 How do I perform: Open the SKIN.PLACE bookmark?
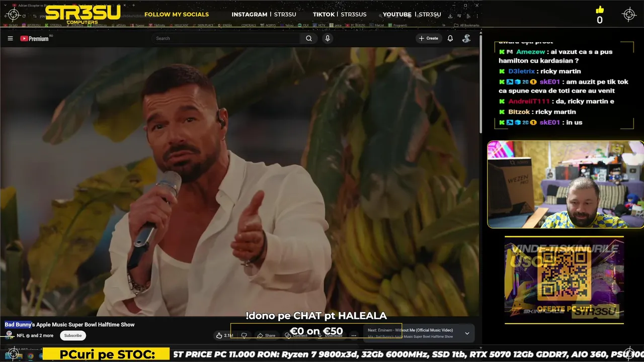(x=203, y=25)
